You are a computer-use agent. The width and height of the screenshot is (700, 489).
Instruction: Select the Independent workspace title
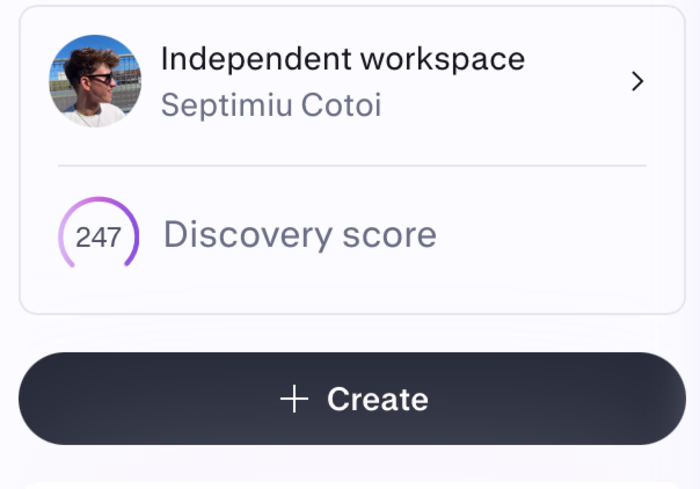click(x=342, y=59)
